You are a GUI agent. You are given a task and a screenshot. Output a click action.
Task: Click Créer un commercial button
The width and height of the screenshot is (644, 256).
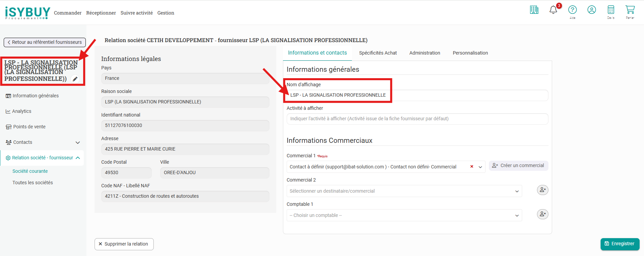518,165
